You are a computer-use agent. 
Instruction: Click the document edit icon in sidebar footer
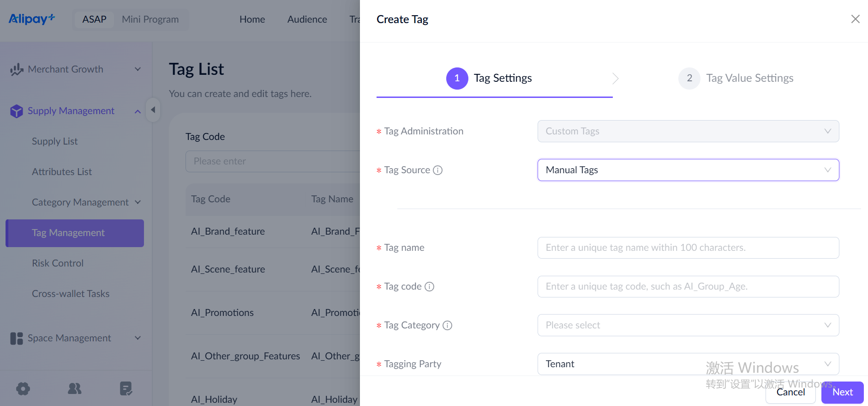[x=126, y=388]
